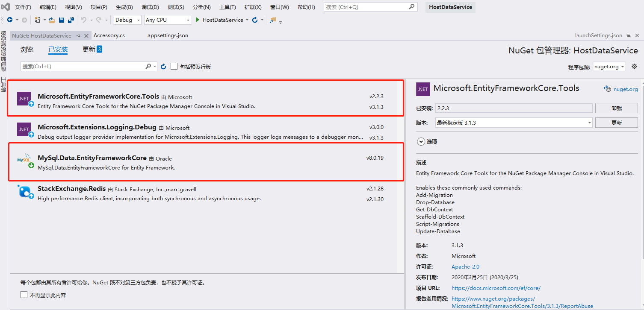Open the Debug configuration dropdown

pos(127,20)
